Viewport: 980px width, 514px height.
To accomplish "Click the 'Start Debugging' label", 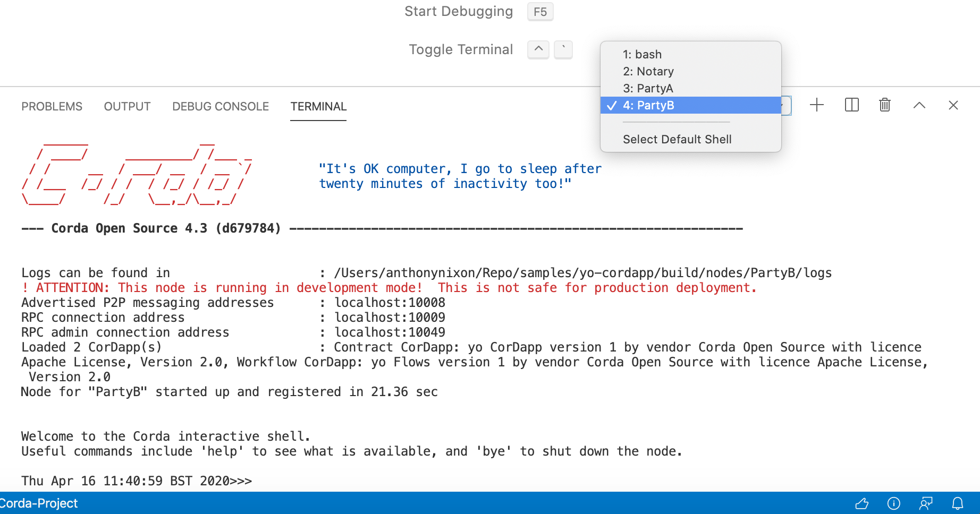I will [459, 12].
